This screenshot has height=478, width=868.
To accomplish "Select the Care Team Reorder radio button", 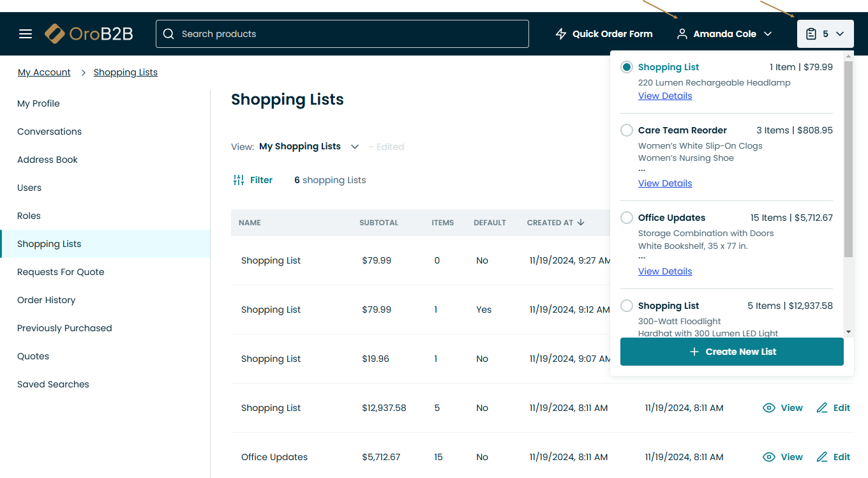I will [627, 130].
